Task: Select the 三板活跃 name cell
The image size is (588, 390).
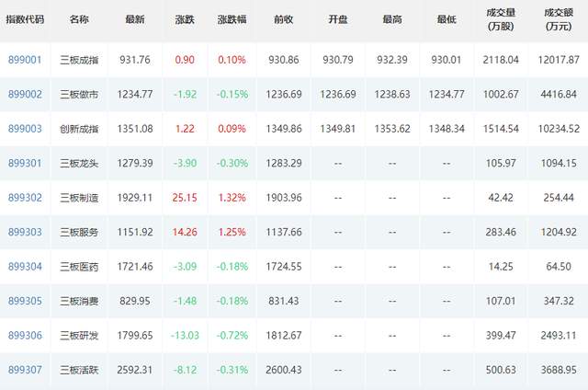Action: tap(79, 370)
